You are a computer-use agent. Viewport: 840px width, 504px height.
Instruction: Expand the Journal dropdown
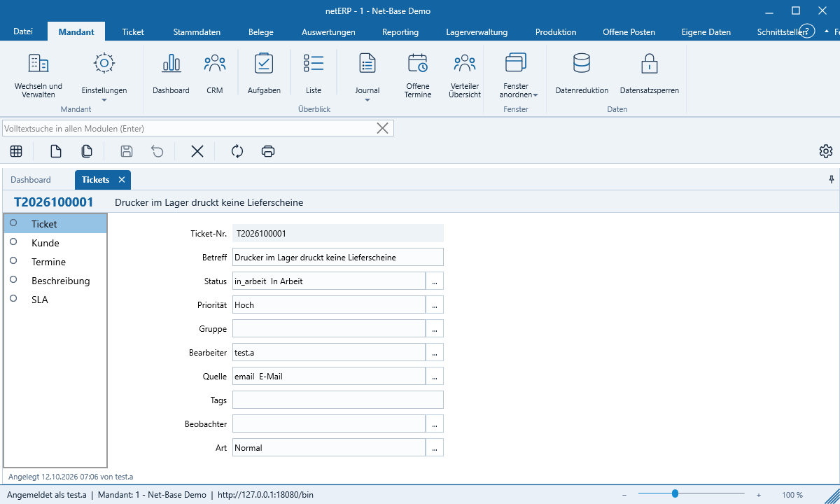click(367, 99)
